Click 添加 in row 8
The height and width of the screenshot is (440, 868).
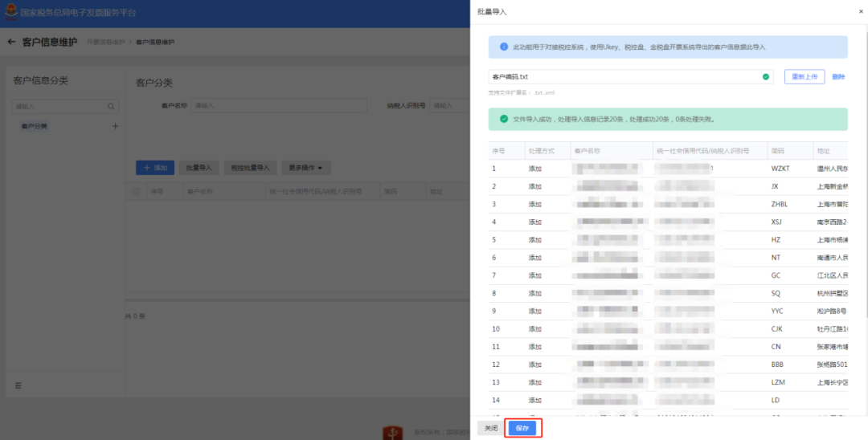click(x=534, y=293)
